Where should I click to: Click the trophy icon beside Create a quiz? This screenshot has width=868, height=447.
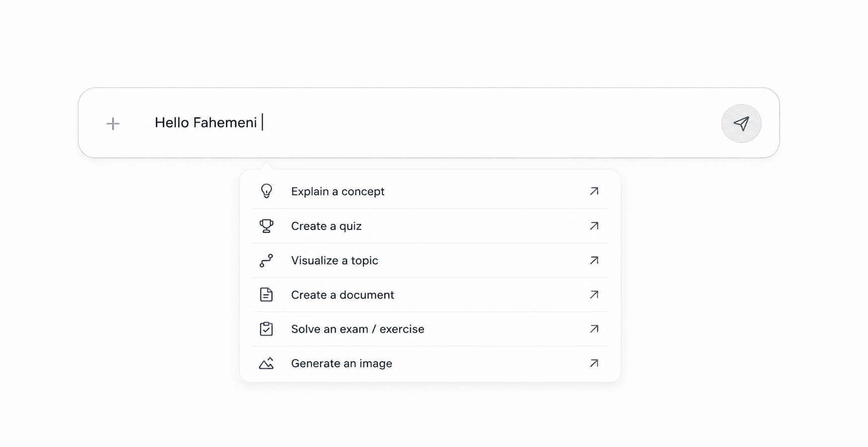click(x=266, y=226)
